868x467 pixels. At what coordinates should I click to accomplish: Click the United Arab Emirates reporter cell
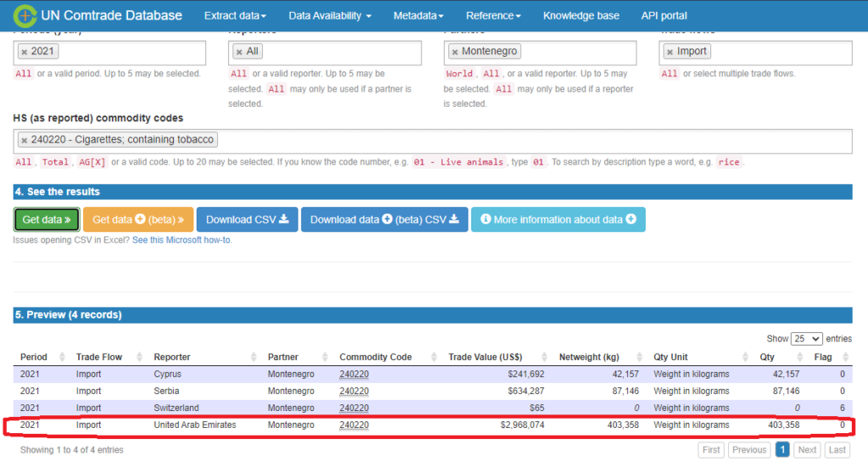(195, 425)
